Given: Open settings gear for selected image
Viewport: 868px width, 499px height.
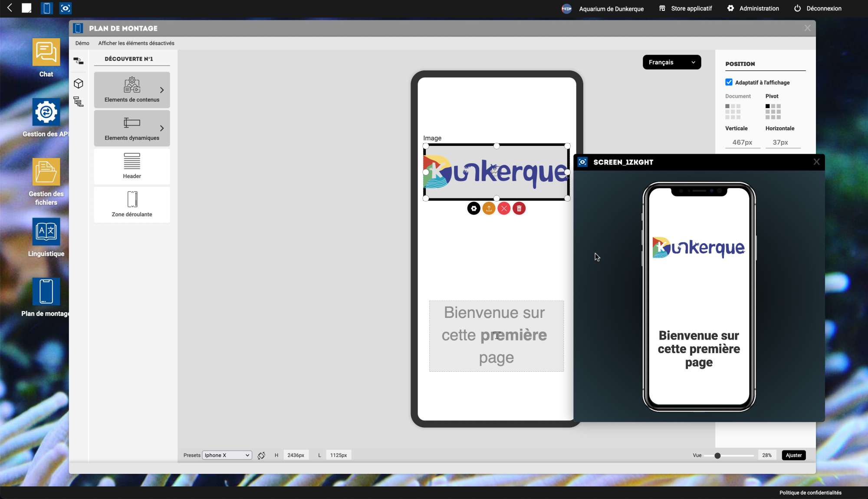Looking at the screenshot, I should [x=473, y=208].
